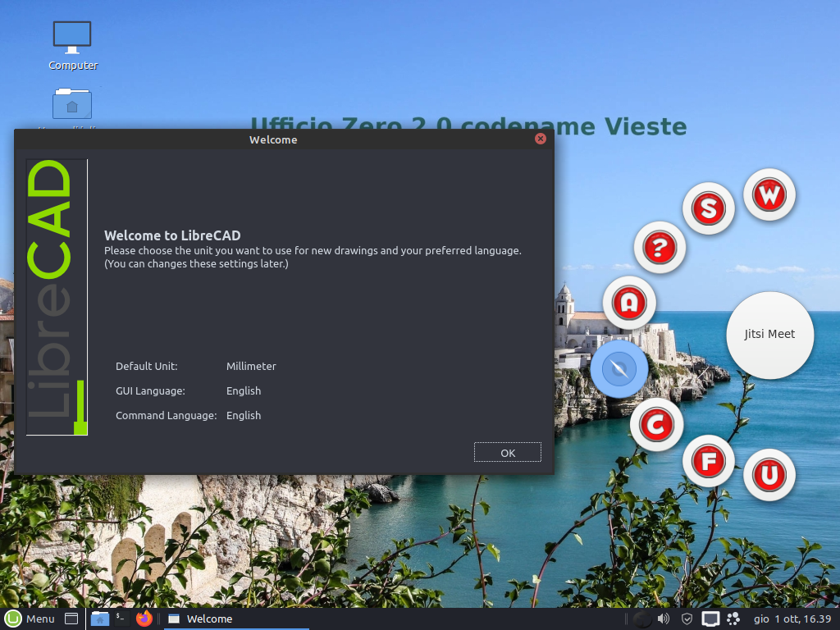The width and height of the screenshot is (840, 630).
Task: Open the terminal from the taskbar
Action: 121,619
